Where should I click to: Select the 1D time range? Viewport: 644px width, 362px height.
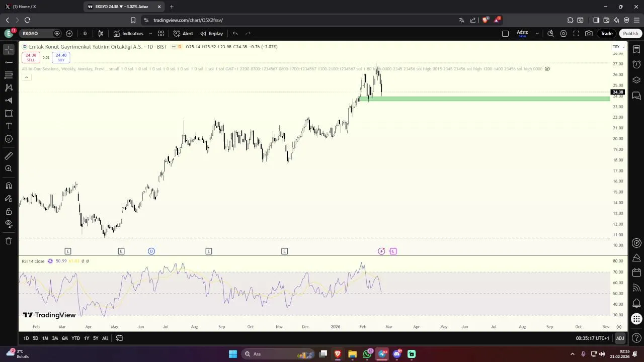26,338
